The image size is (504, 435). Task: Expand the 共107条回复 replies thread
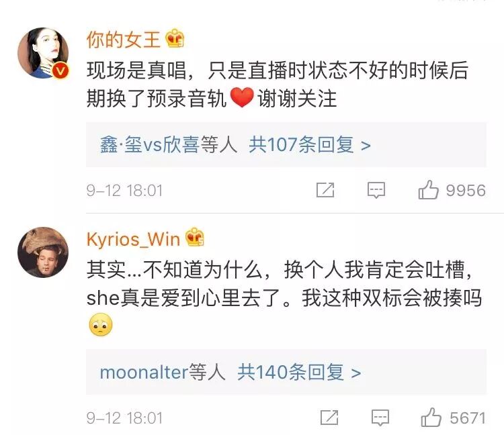[310, 145]
